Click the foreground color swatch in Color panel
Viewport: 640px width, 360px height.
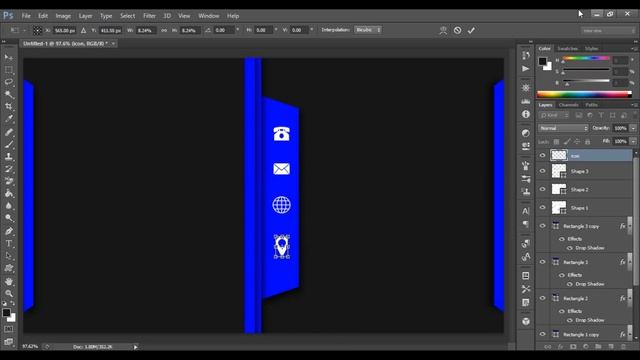click(542, 62)
